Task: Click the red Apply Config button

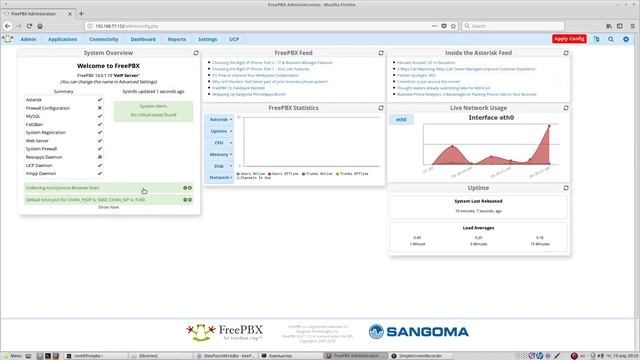Action: coord(569,39)
